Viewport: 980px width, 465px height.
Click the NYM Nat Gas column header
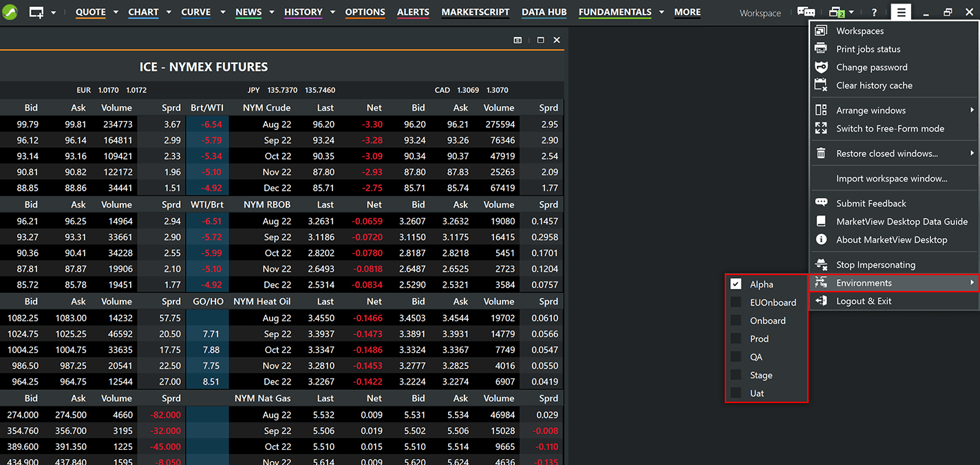(x=263, y=398)
